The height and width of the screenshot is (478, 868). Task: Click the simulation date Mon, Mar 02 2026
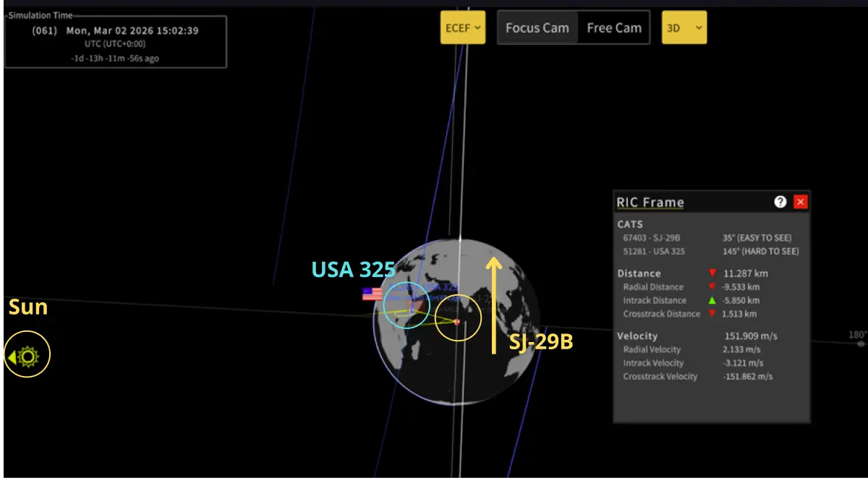(x=110, y=31)
